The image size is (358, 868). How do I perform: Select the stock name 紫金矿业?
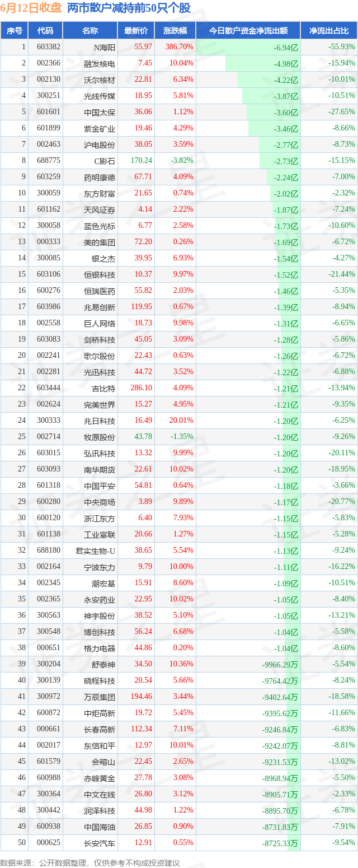[x=100, y=128]
